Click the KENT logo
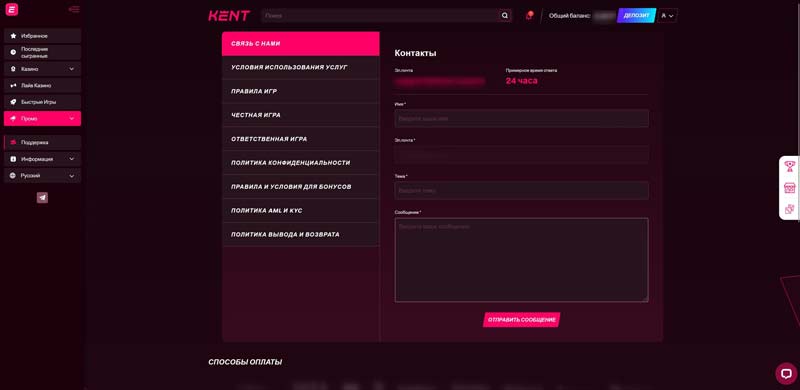Viewport: 800px width, 390px height. click(x=229, y=16)
